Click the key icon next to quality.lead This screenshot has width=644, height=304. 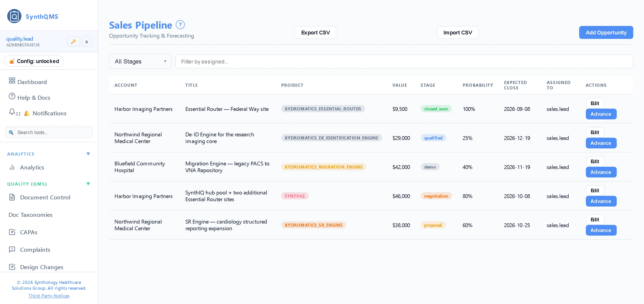[x=74, y=42]
